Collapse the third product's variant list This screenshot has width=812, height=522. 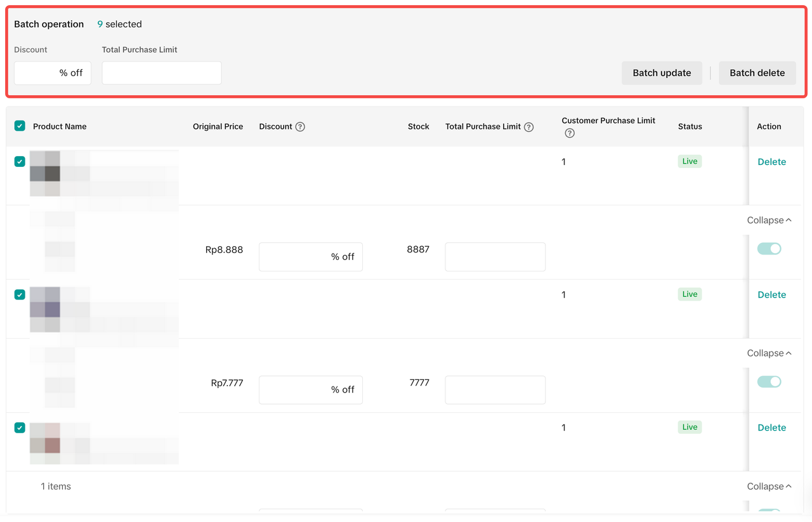point(769,486)
